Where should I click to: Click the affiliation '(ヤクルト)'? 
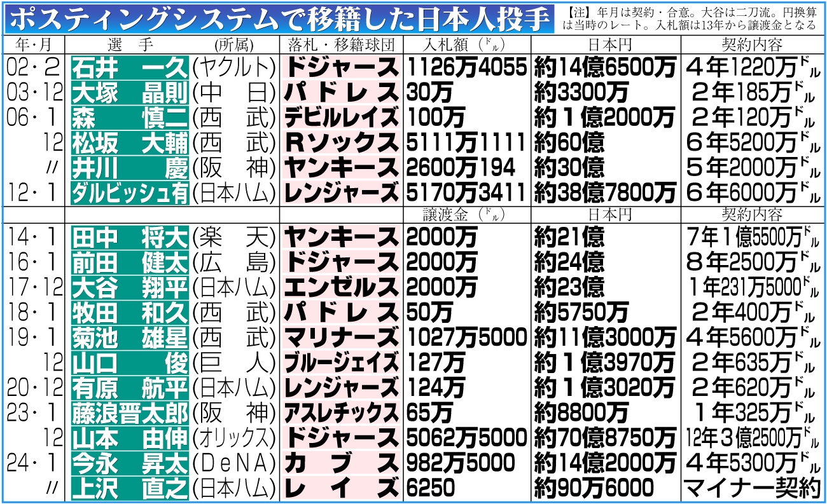(x=234, y=69)
